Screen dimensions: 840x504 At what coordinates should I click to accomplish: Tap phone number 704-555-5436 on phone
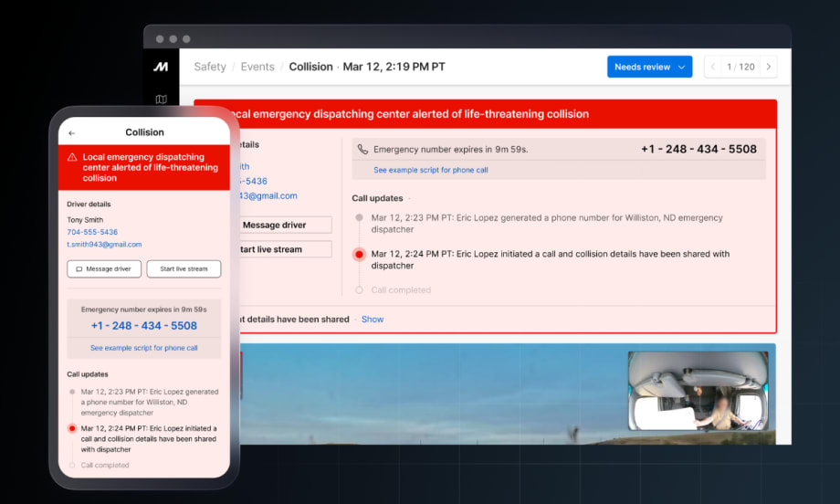(x=92, y=232)
